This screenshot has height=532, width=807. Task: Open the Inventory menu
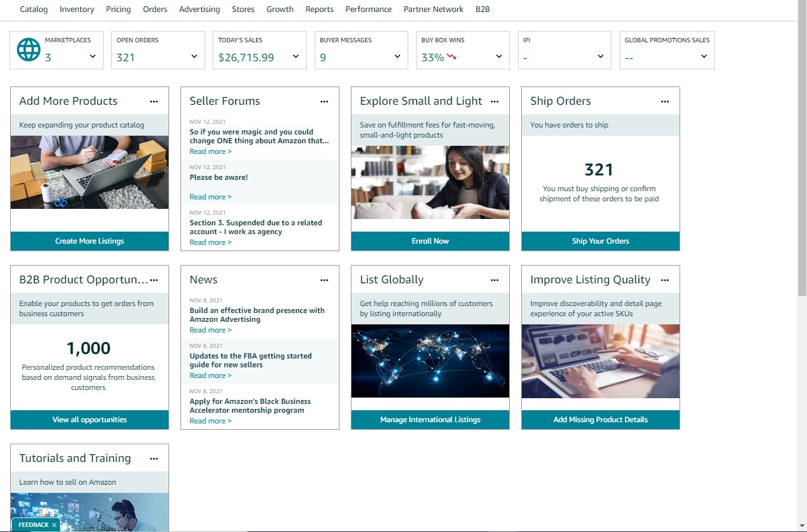[x=77, y=9]
